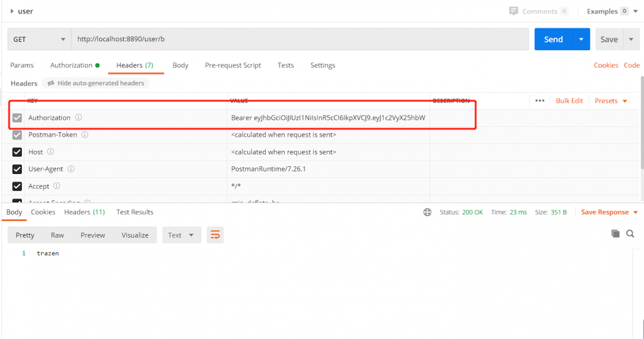This screenshot has height=339, width=644.
Task: Uncheck the Host header checkbox
Action: (17, 152)
